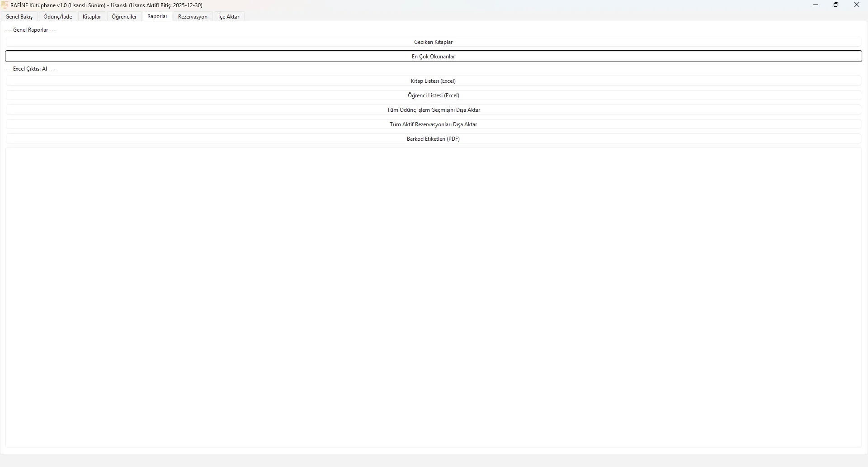Export Öğrenci Listesi (Excel)
The image size is (868, 467).
(433, 95)
